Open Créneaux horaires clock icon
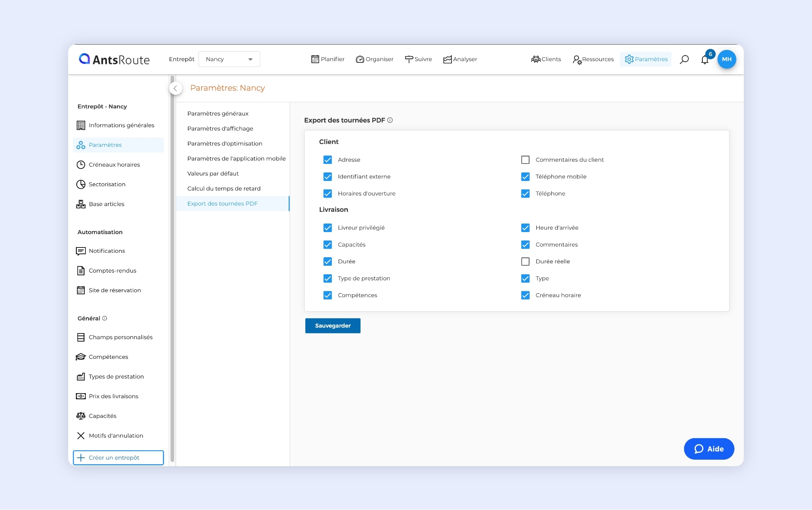Image resolution: width=812 pixels, height=510 pixels. pyautogui.click(x=81, y=165)
